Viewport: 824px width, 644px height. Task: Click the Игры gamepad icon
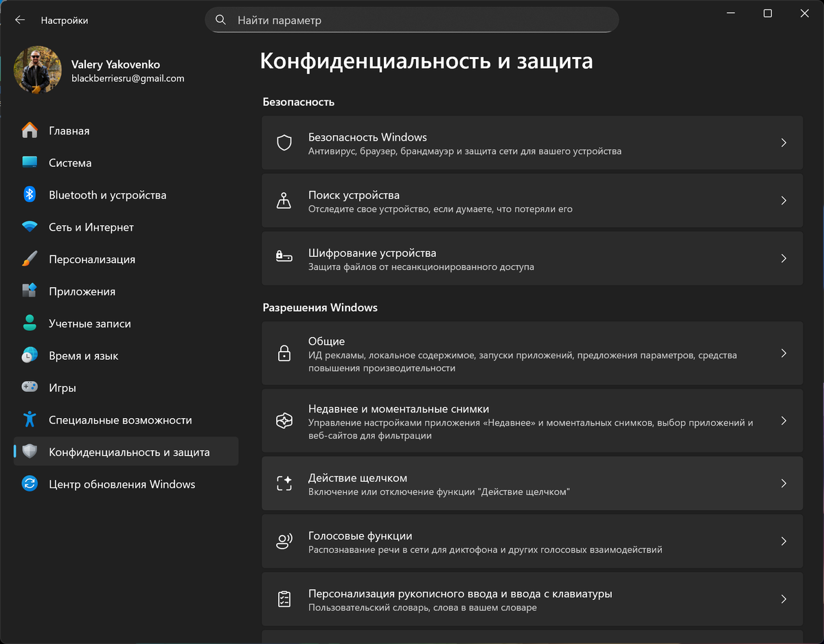point(30,388)
